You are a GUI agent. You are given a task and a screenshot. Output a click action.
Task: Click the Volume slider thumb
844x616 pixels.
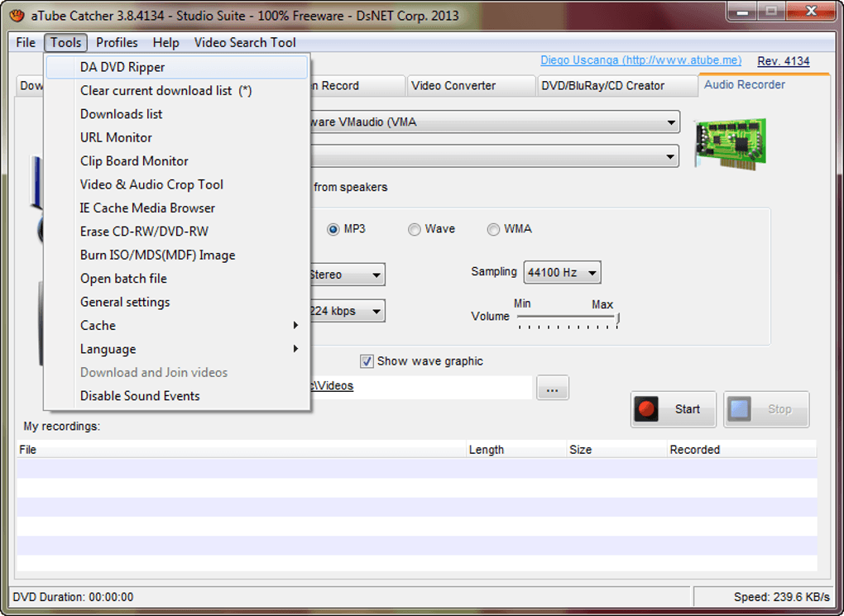click(x=618, y=318)
